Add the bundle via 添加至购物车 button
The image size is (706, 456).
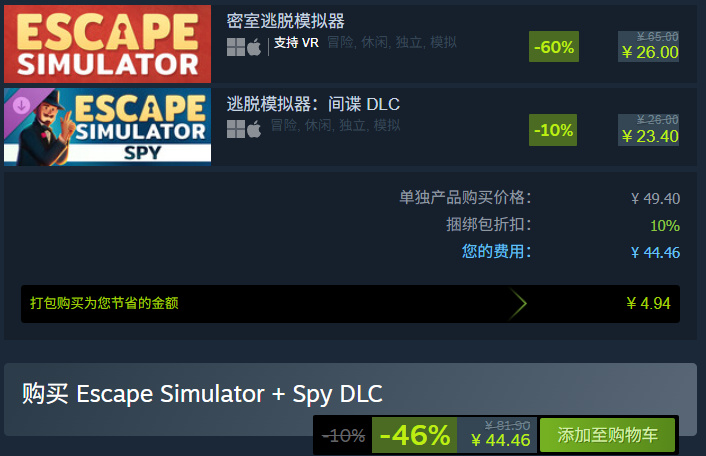607,435
